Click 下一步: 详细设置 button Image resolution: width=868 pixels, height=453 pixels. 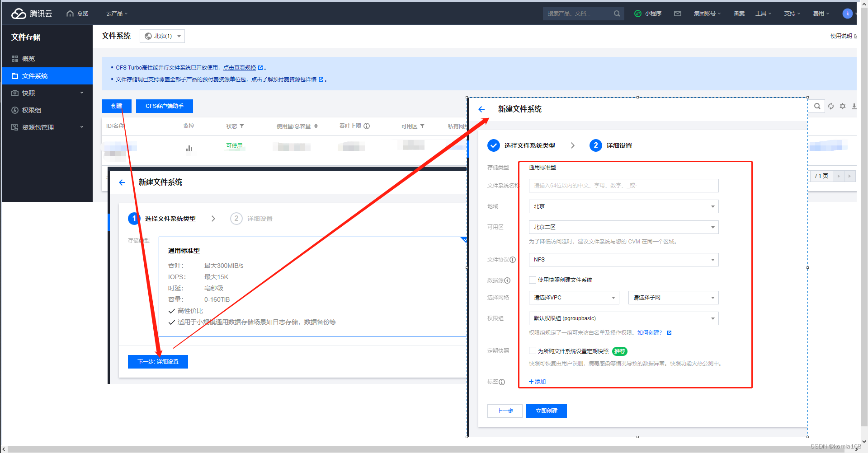click(x=158, y=362)
